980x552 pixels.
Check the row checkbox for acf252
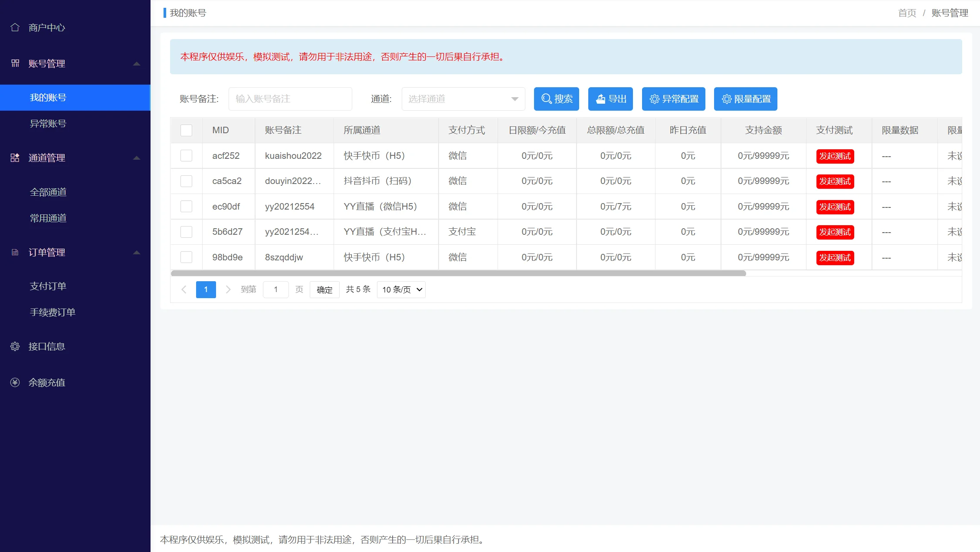[186, 156]
